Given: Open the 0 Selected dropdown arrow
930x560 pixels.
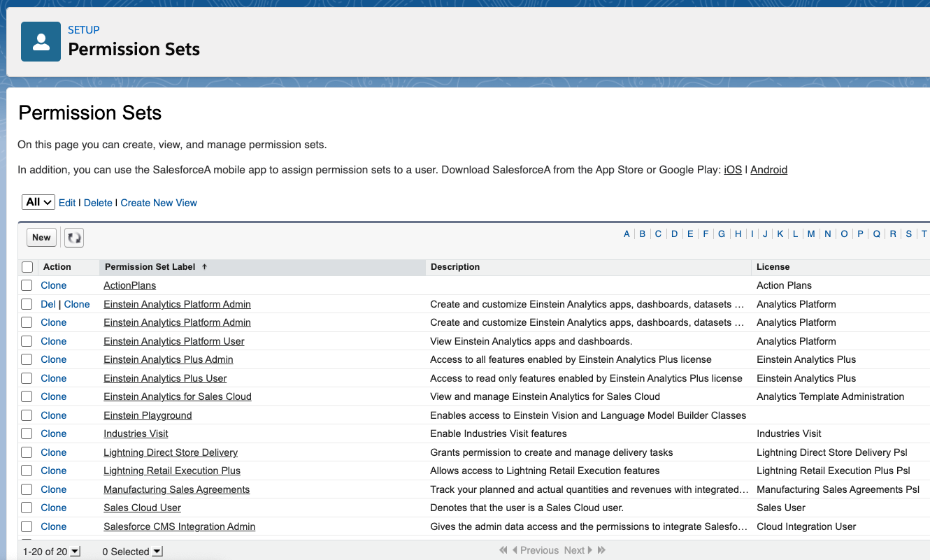Looking at the screenshot, I should point(157,552).
